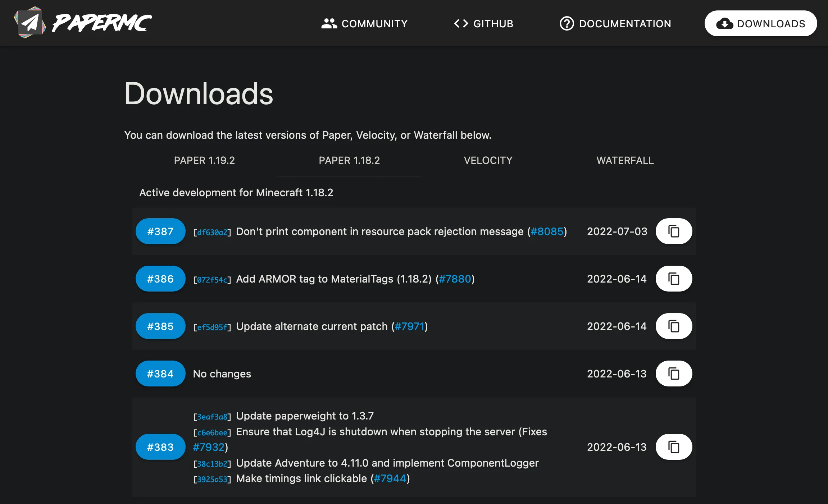Screen dimensions: 828x504
Task: Click the copy icon for build #383
Action: pyautogui.click(x=674, y=447)
